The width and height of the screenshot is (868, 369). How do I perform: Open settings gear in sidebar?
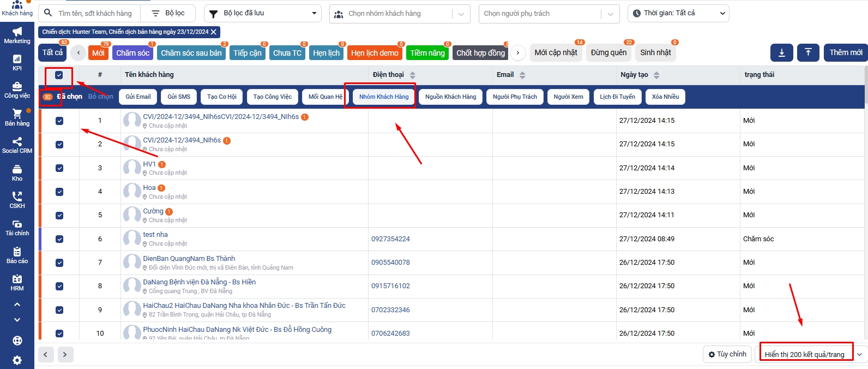pyautogui.click(x=17, y=360)
